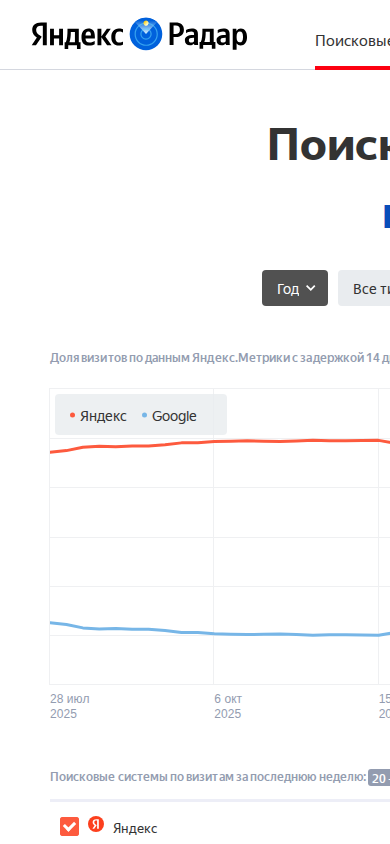The width and height of the screenshot is (390, 844).
Task: Switch to the Поисковые tab
Action: tap(352, 41)
